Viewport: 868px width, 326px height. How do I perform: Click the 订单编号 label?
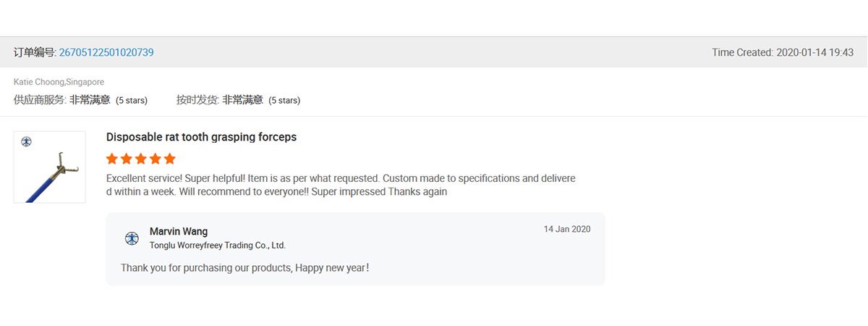point(35,52)
